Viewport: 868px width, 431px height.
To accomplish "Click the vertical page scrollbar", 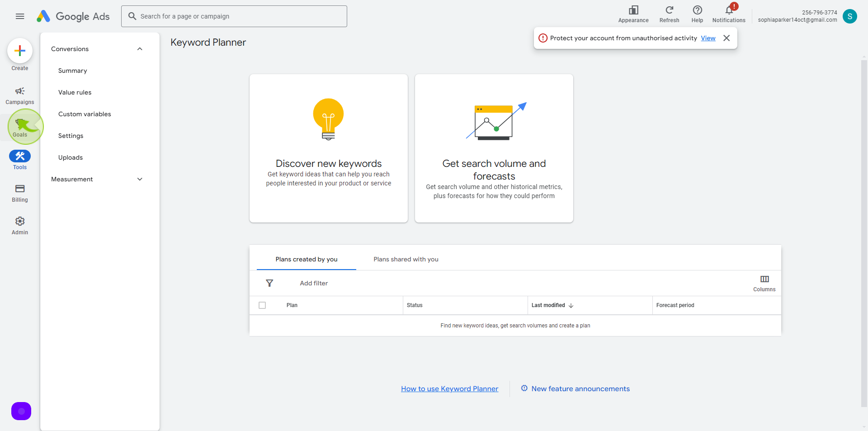I will pos(864,233).
